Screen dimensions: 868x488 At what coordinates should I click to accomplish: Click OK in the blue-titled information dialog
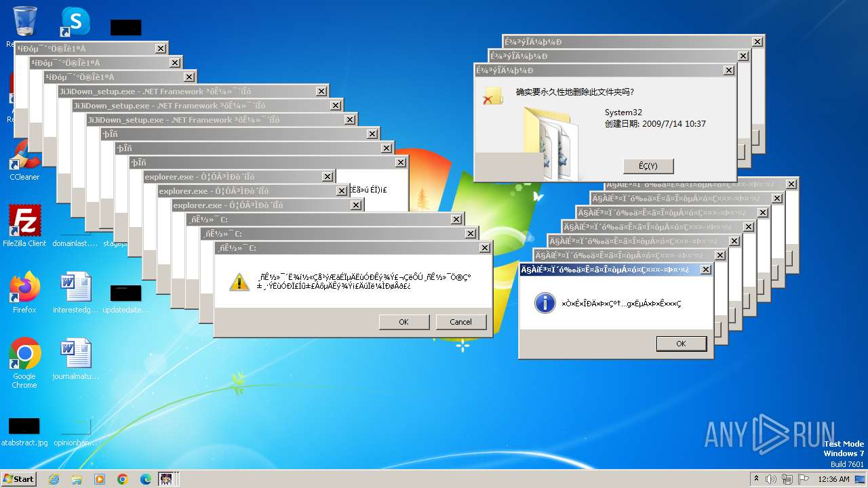(x=681, y=344)
